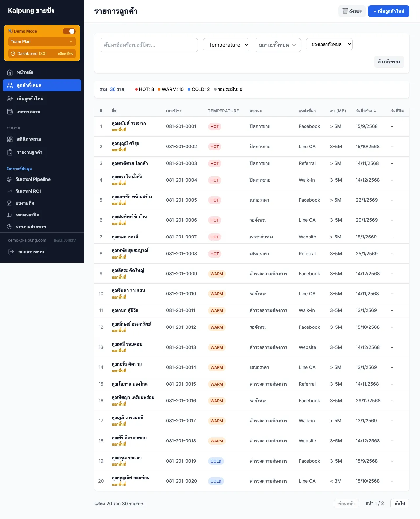Screen dimensions: 420x519
Task: Click the overview statistics grid icon
Action: 10,139
